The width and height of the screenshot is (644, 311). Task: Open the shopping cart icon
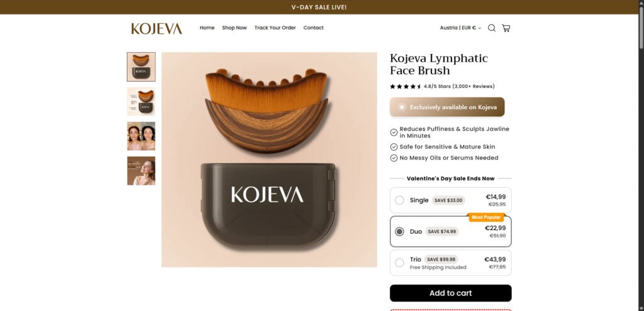pyautogui.click(x=506, y=28)
